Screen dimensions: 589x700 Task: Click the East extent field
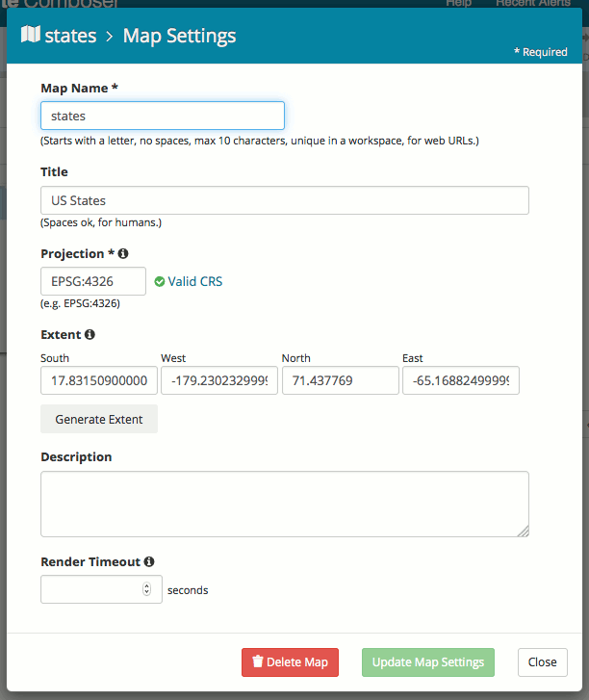coord(460,380)
